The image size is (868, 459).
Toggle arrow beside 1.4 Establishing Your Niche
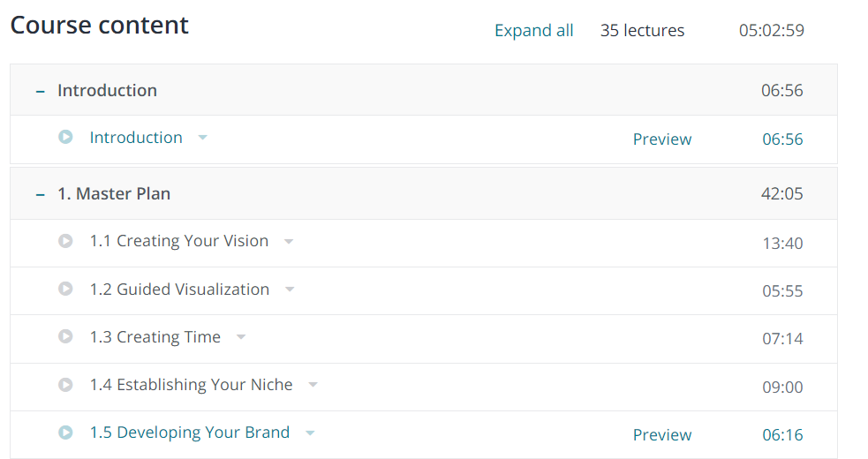[313, 385]
